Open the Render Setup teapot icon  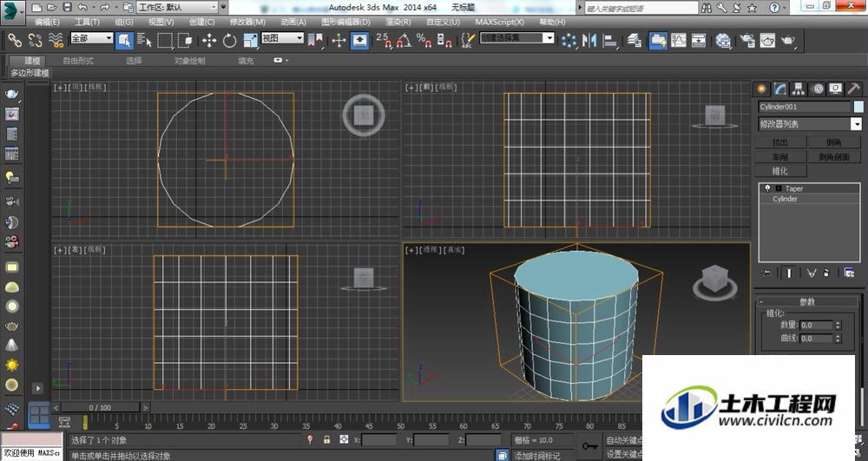(x=747, y=41)
